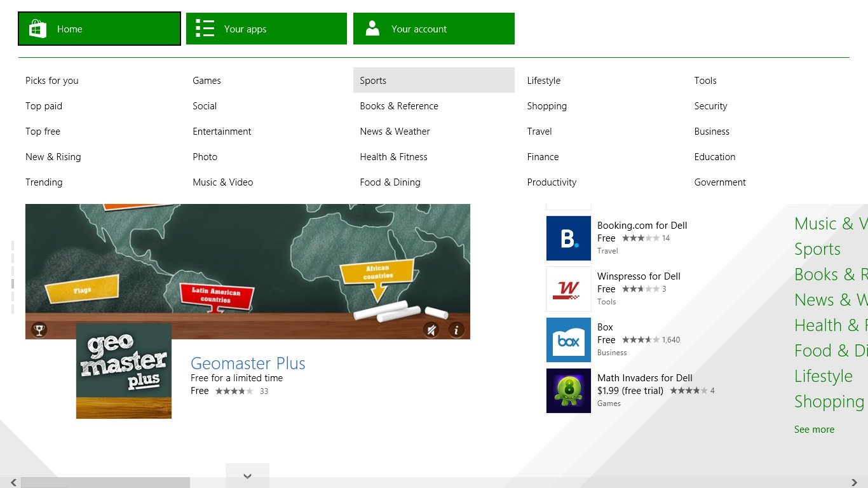
Task: Click the "$1.99 (free trial)" price text
Action: click(630, 391)
